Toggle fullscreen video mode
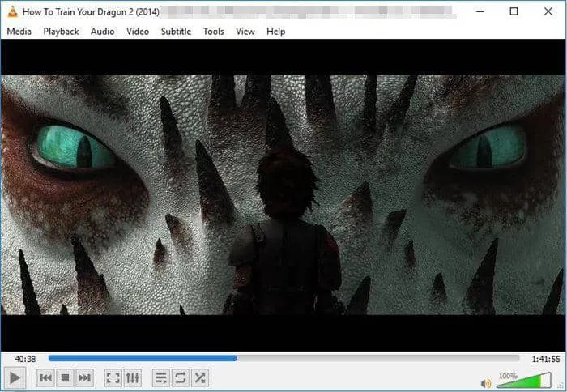Screen dimensions: 567x392 [x=113, y=377]
